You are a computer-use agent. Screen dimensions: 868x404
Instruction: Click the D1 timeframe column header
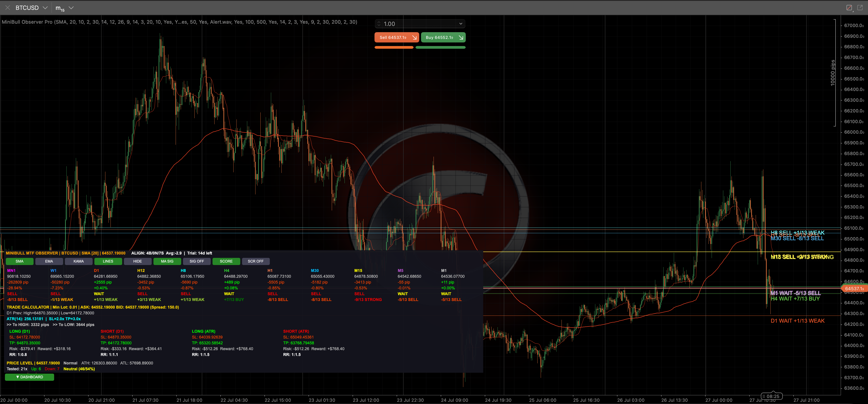(96, 271)
